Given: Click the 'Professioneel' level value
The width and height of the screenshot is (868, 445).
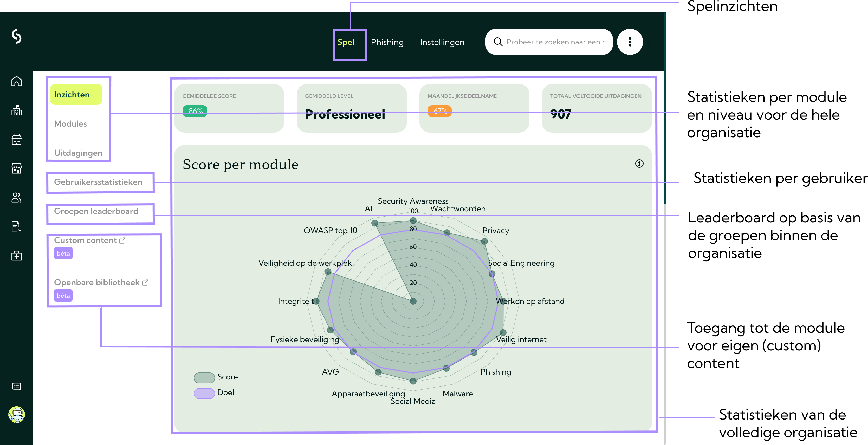Looking at the screenshot, I should [x=345, y=114].
